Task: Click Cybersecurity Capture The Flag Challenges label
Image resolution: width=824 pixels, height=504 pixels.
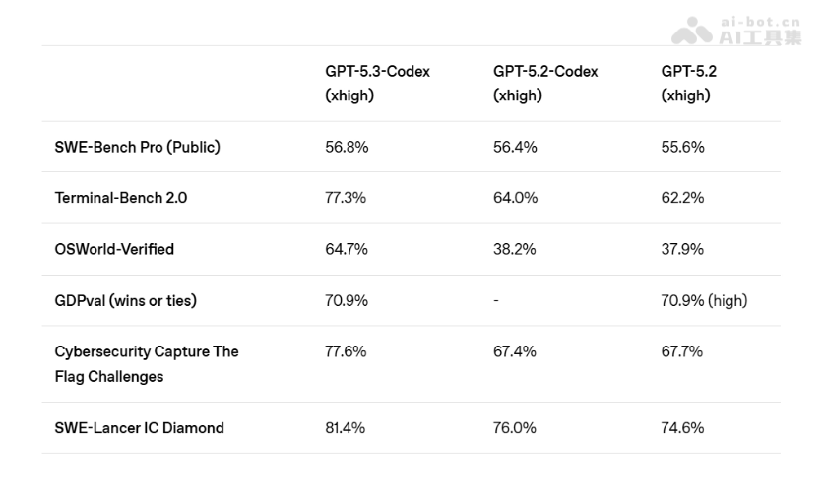Action: 147,364
